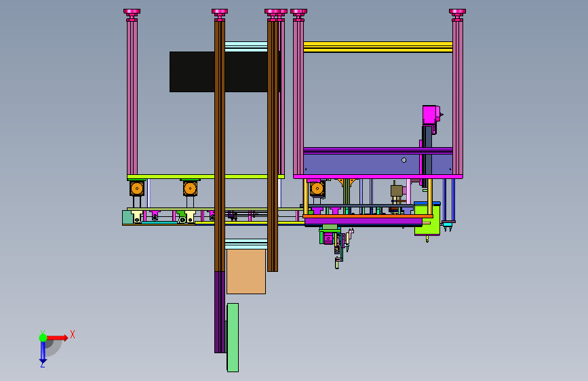588x381 pixels.
Task: Select the dark purple lower column segment
Action: [x=220, y=312]
